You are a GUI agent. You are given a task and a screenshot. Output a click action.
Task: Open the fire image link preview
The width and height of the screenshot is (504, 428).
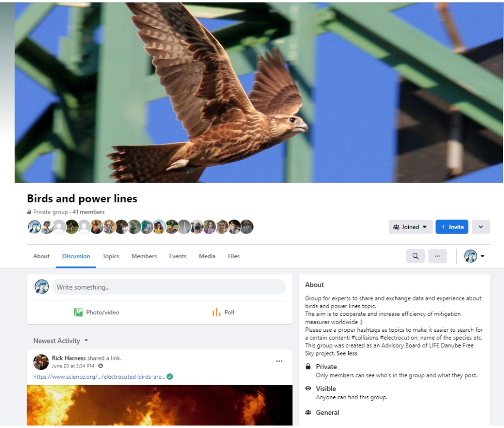[159, 405]
